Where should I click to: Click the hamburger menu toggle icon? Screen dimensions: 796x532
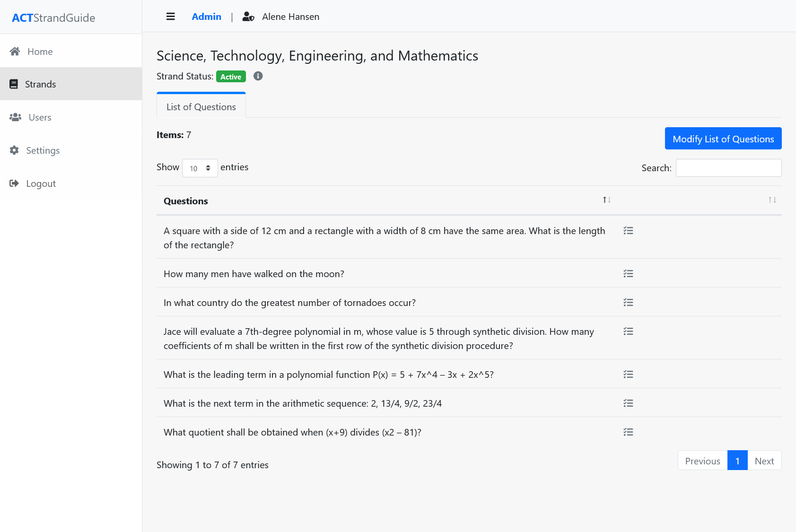(x=171, y=17)
